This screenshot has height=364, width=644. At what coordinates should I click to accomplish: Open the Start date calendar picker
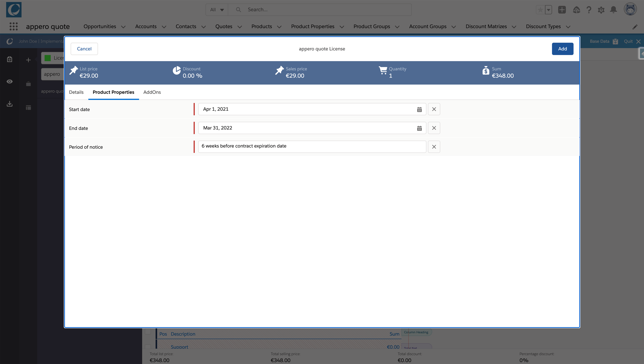[419, 109]
